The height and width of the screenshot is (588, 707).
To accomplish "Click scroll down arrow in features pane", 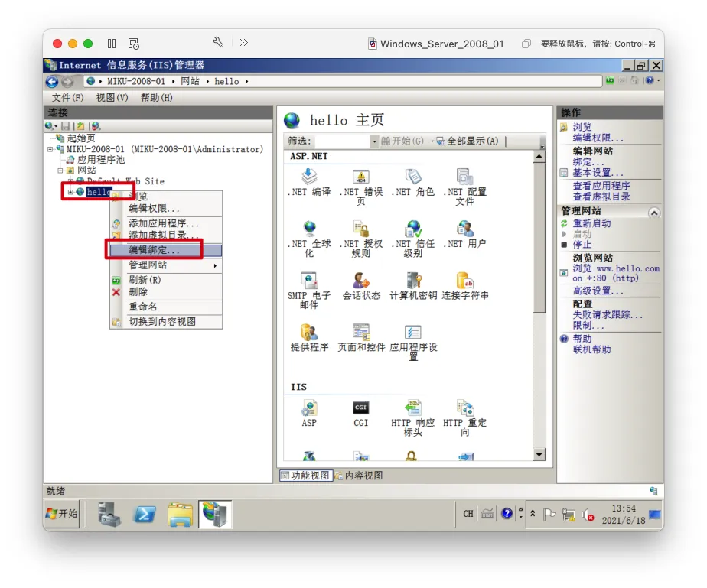I will point(539,453).
